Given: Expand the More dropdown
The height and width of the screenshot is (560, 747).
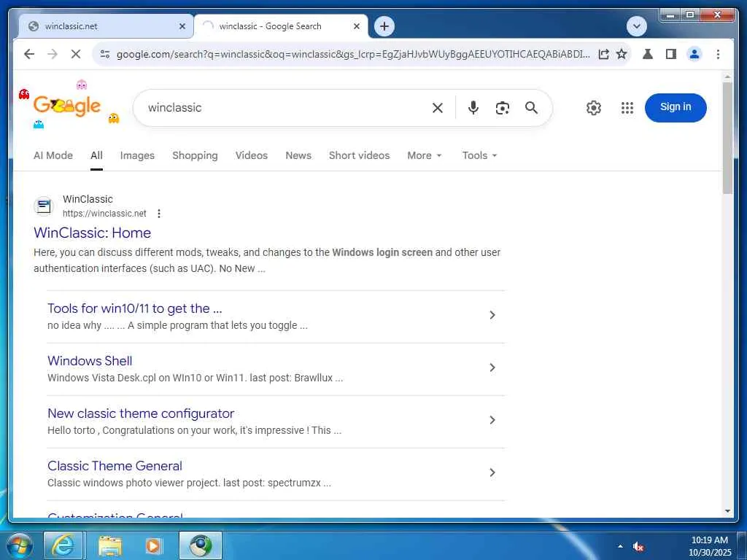Looking at the screenshot, I should pyautogui.click(x=425, y=156).
